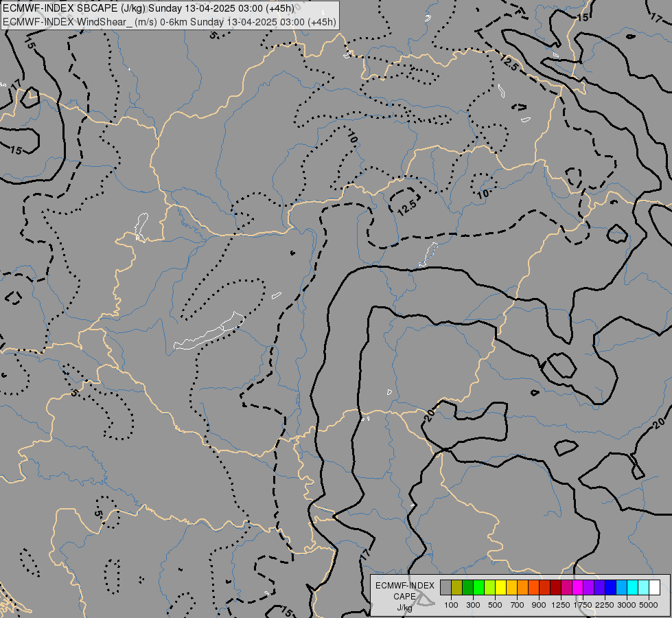This screenshot has height=618, width=672.
Task: Click legend tick value 500
Action: 495,605
